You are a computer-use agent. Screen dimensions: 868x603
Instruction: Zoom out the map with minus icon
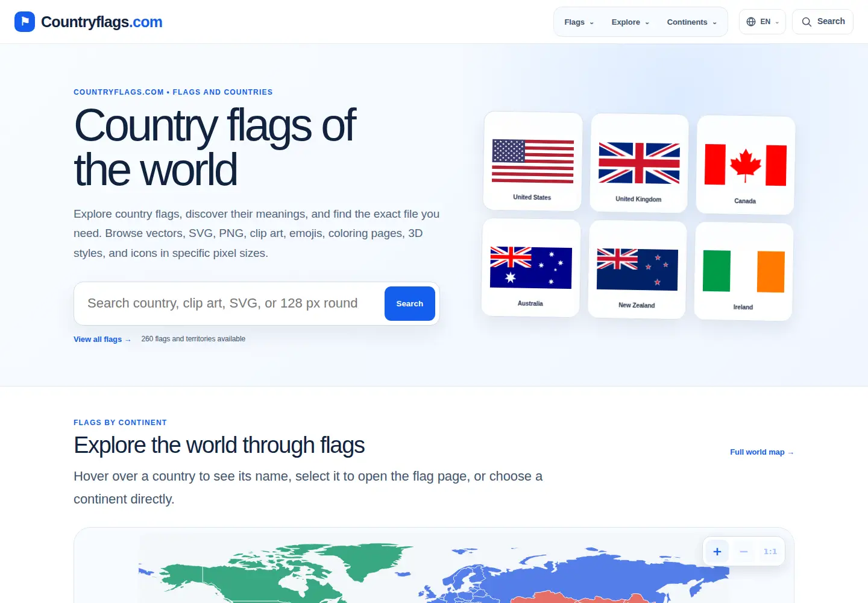(x=744, y=551)
